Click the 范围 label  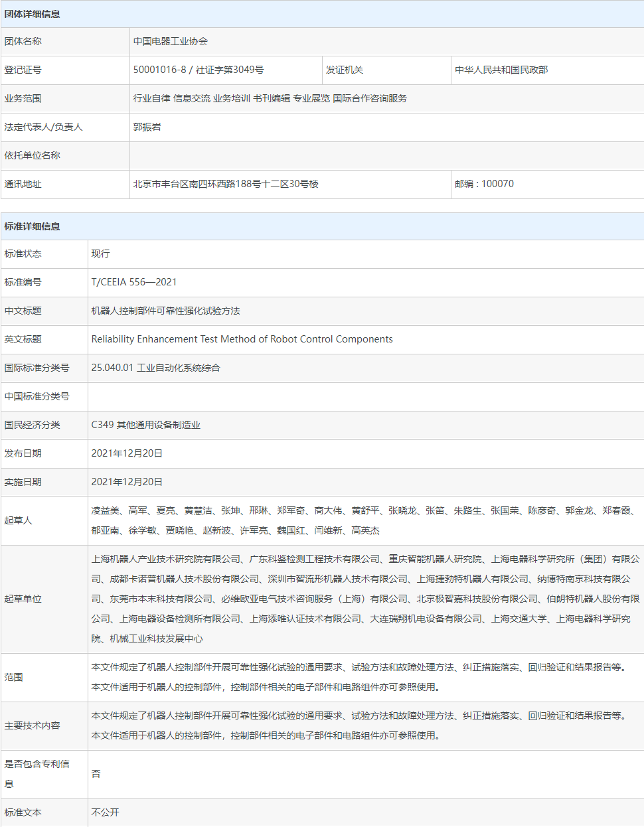13,677
